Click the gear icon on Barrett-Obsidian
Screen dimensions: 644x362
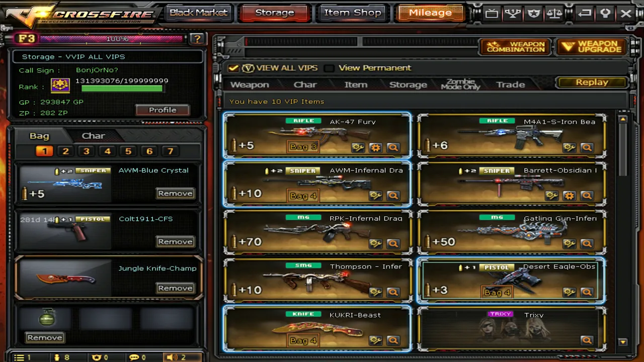coord(569,196)
